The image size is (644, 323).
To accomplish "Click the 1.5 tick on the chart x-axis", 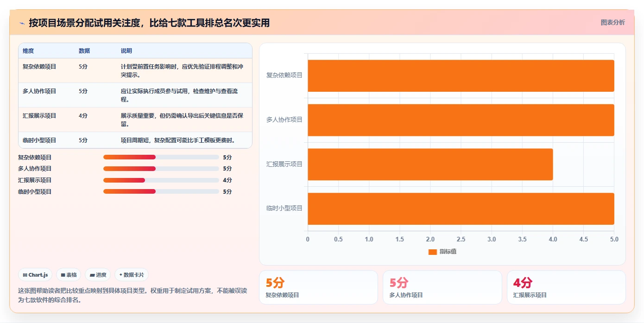I will [x=399, y=240].
